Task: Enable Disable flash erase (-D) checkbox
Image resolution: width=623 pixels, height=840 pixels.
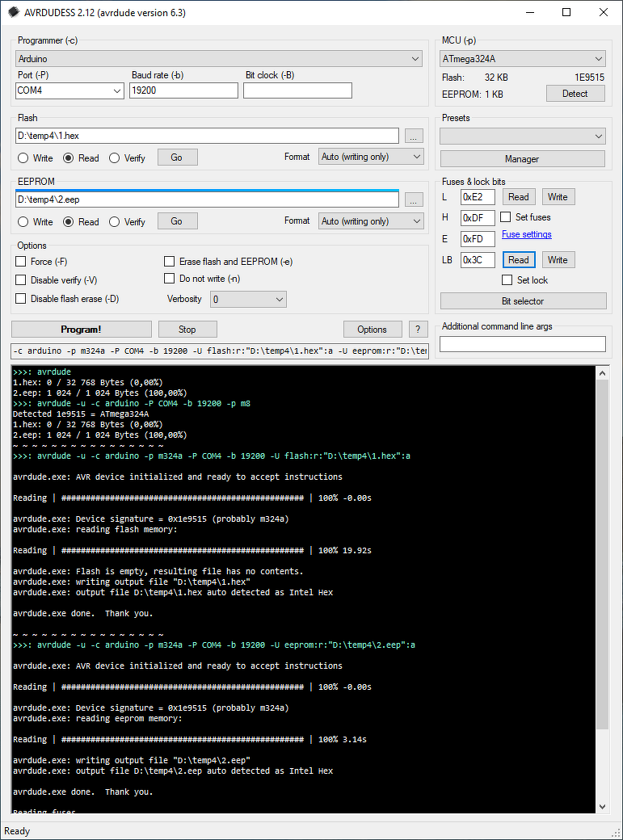Action: (21, 298)
